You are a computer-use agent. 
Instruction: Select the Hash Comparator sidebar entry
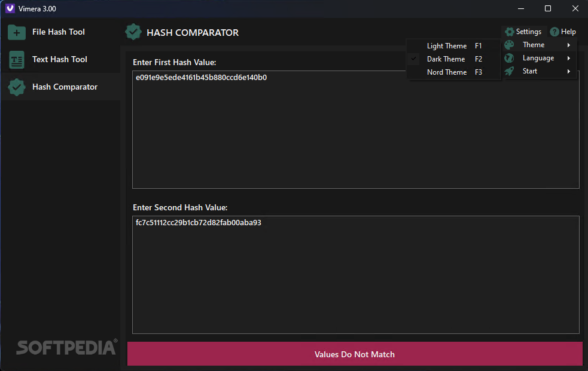pyautogui.click(x=60, y=87)
